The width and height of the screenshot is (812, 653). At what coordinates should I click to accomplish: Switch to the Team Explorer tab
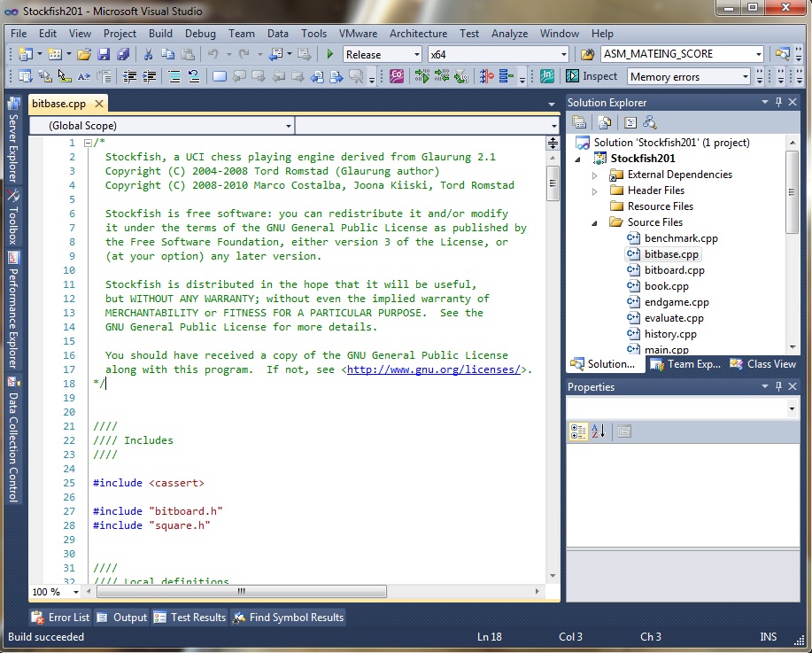point(685,364)
